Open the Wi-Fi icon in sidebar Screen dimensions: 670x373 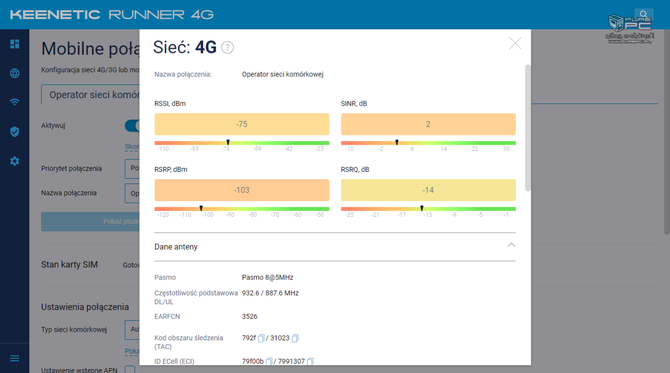tap(15, 102)
